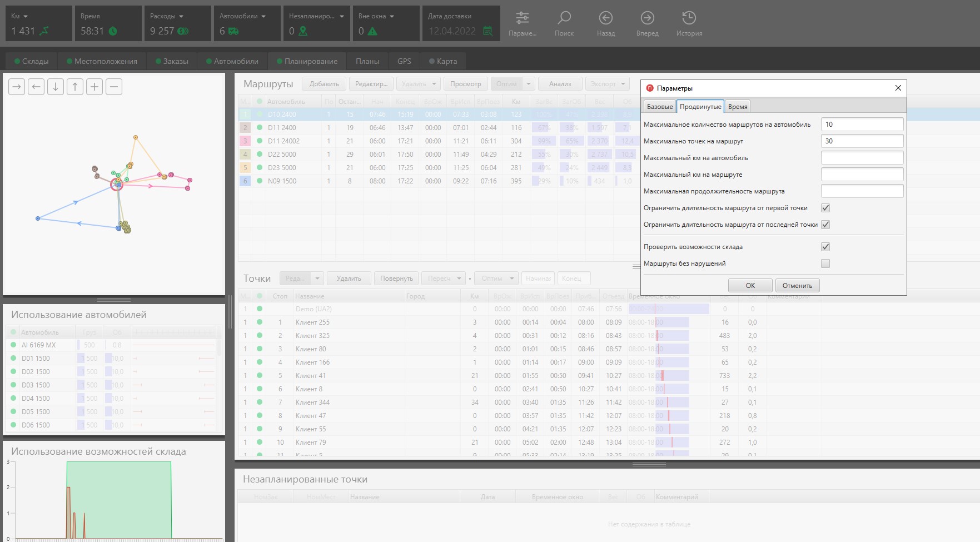This screenshot has height=542, width=980.
Task: Zoom out map with minus icon
Action: click(x=114, y=87)
